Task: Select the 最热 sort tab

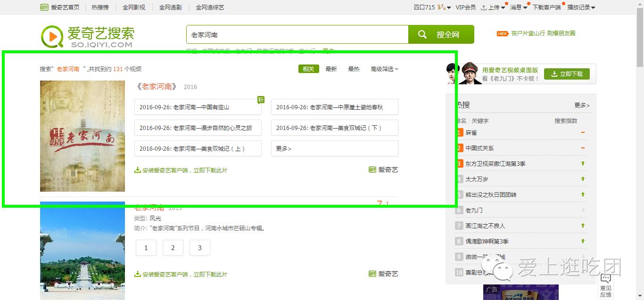Action: (354, 69)
